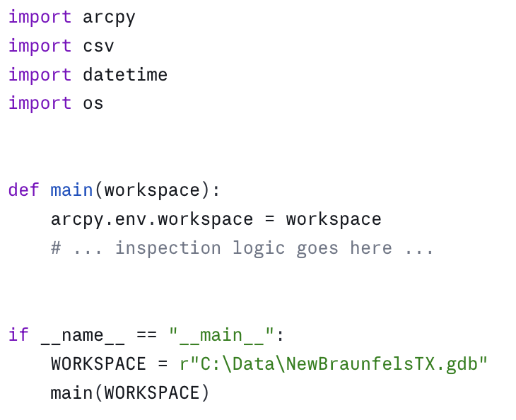The width and height of the screenshot is (516, 420).
Task: Click the import keyword before arcpy
Action: [x=40, y=17]
